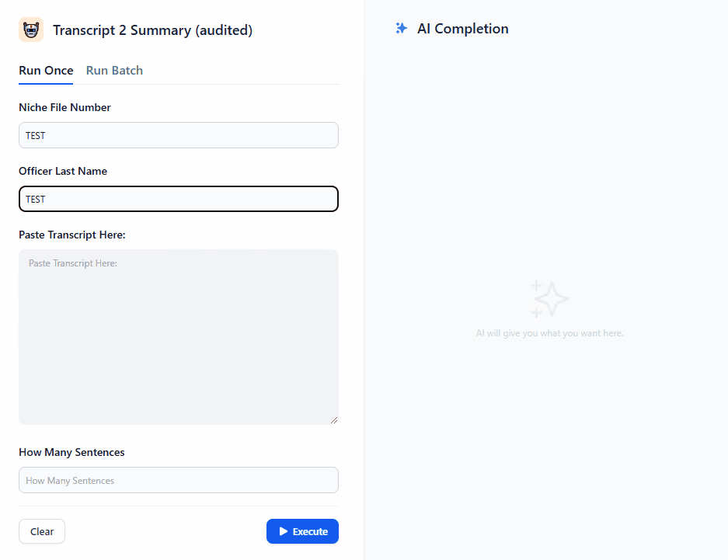Screen dimensions: 728x560
Task: Click the "AI will give you what you want here" text
Action: click(549, 333)
